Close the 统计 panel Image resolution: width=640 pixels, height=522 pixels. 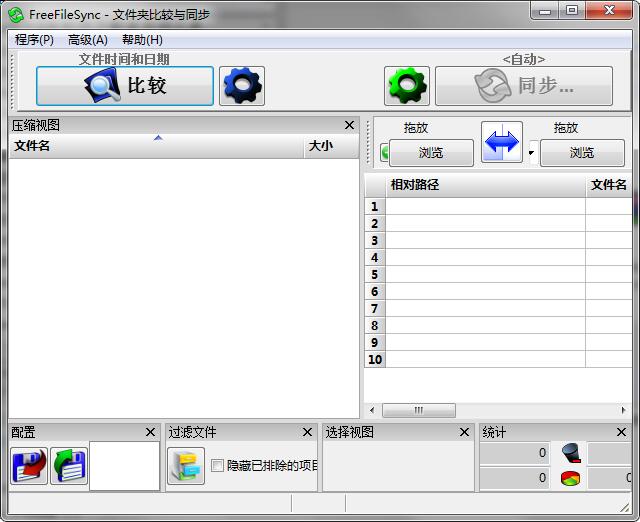coord(621,432)
